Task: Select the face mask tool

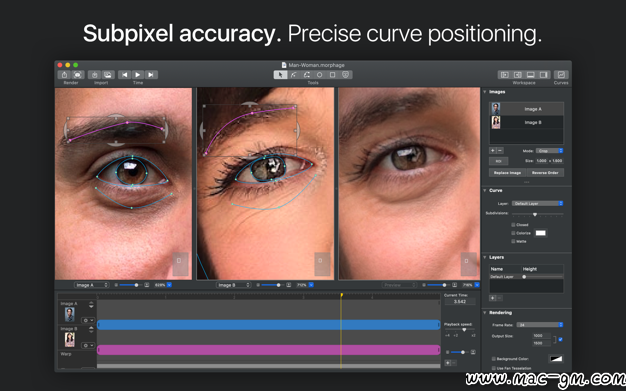Action: (346, 75)
